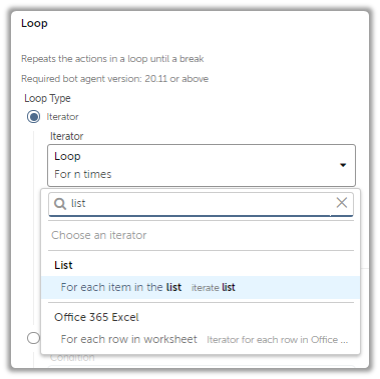Select the unselected radio button below Iterator section
Image resolution: width=380 pixels, height=379 pixels.
pos(33,338)
